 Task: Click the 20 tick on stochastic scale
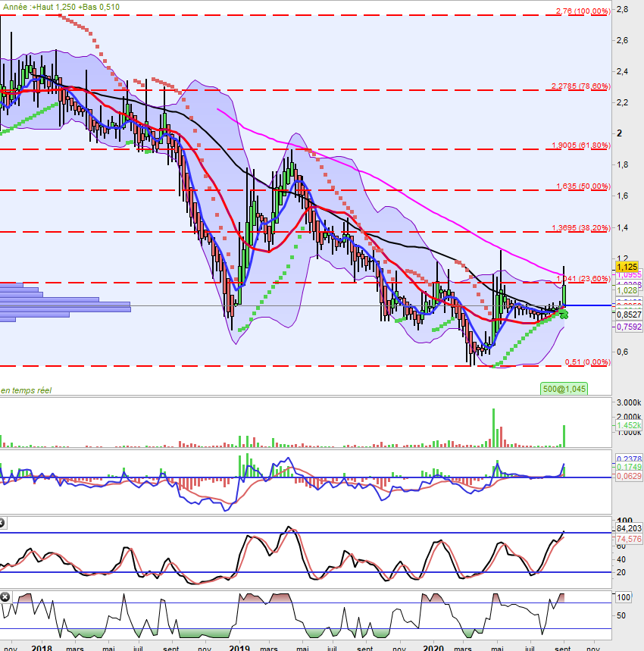point(621,572)
